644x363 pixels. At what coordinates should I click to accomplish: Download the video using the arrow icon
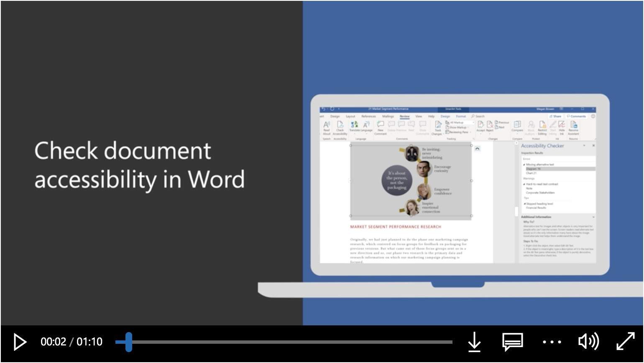(474, 342)
